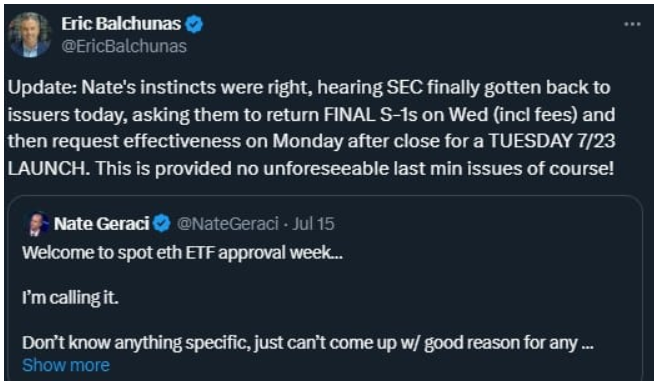The height and width of the screenshot is (385, 658).
Task: Open the quoted tweet card via its blank area
Action: pyautogui.click(x=462, y=290)
